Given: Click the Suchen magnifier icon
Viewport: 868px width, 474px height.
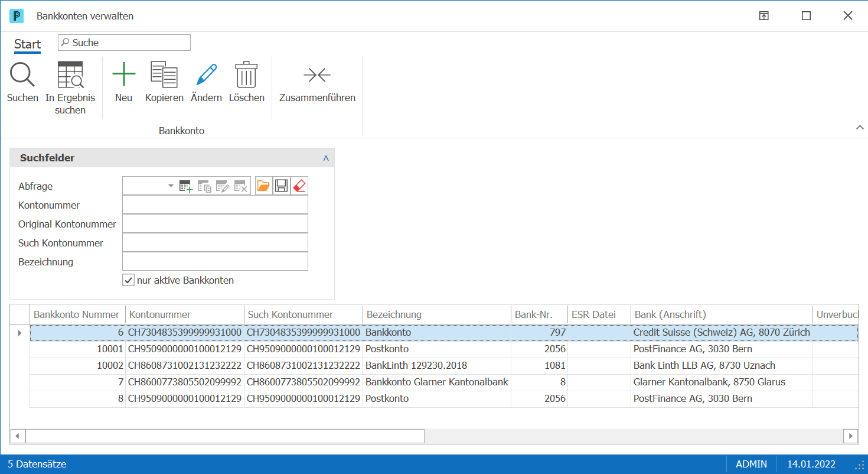Looking at the screenshot, I should [x=22, y=75].
